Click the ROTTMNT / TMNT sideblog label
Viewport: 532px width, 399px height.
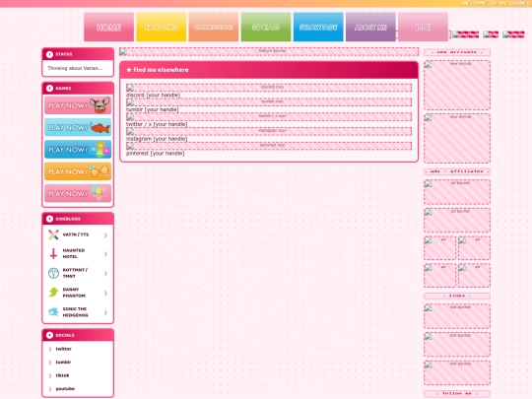75,273
